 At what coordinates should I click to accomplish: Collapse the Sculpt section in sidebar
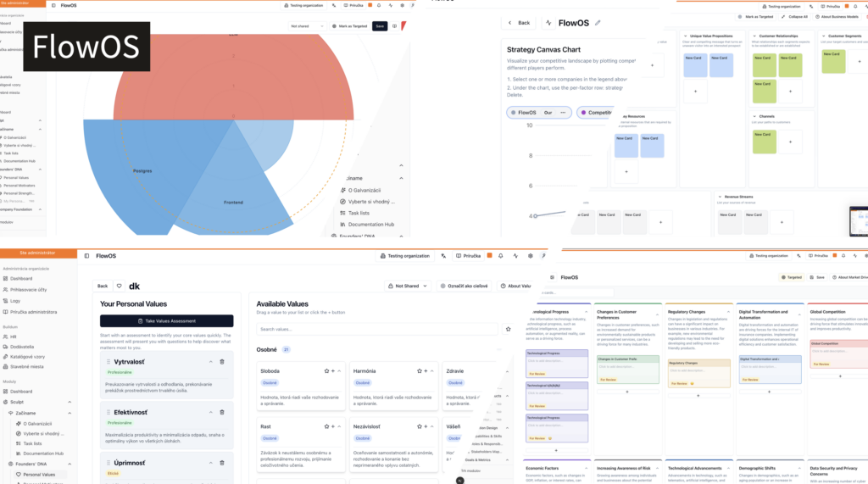coord(70,402)
